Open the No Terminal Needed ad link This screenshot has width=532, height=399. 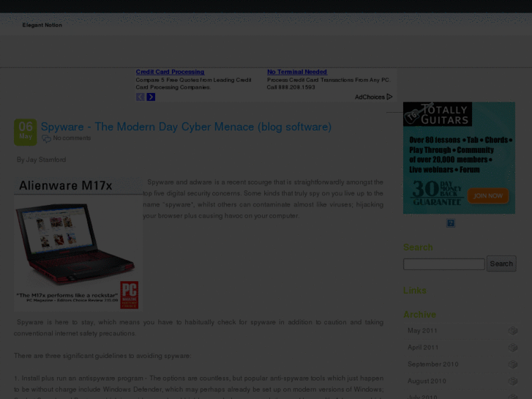click(297, 72)
